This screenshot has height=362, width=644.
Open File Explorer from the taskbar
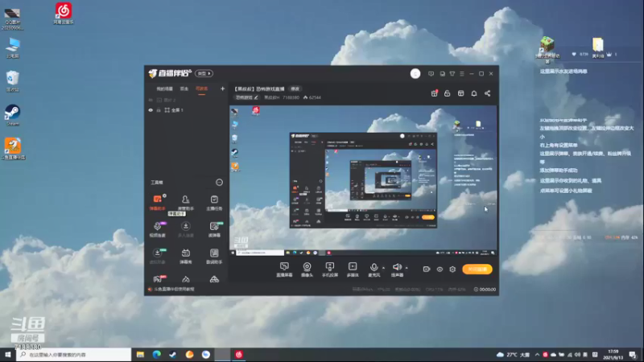coord(140,355)
